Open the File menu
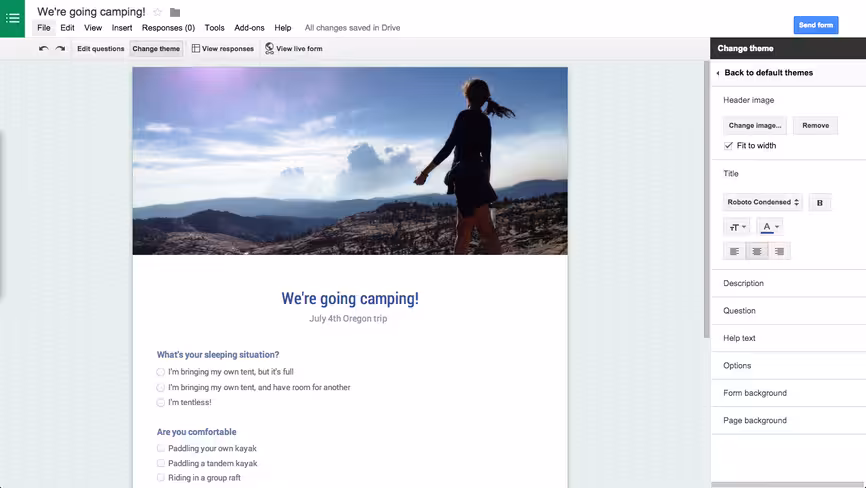The width and height of the screenshot is (866, 488). [44, 28]
